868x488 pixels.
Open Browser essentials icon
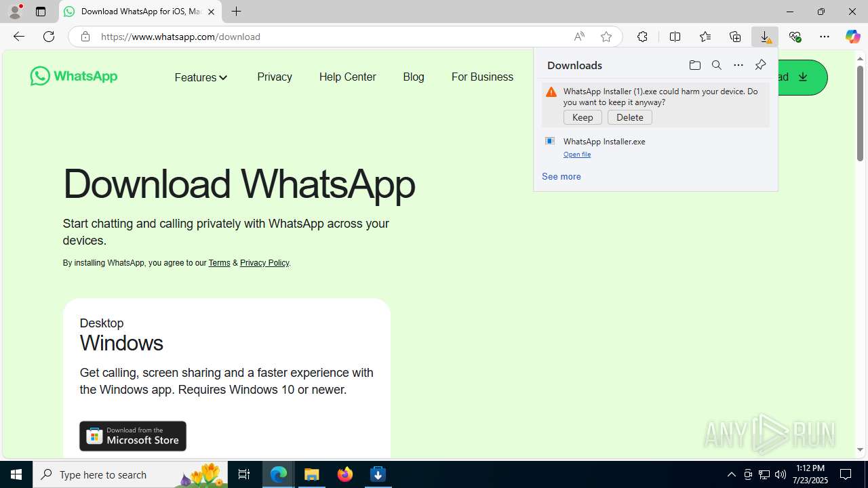pos(795,37)
